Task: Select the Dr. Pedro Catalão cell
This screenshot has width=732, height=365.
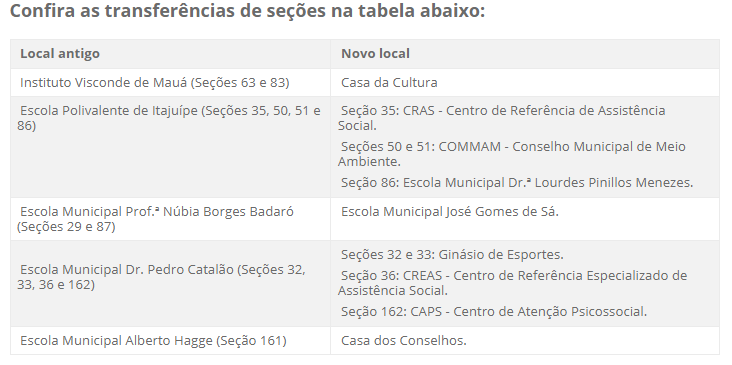Action: point(170,283)
